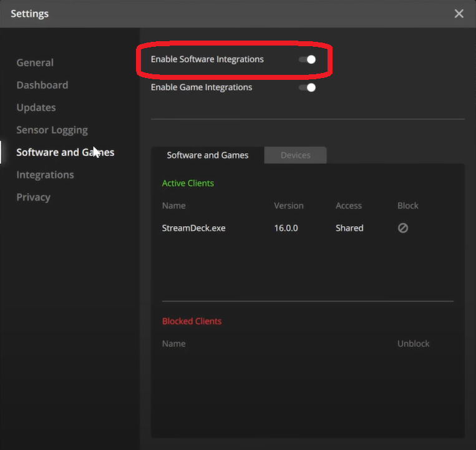
Task: Click the Version column header
Action: [288, 206]
